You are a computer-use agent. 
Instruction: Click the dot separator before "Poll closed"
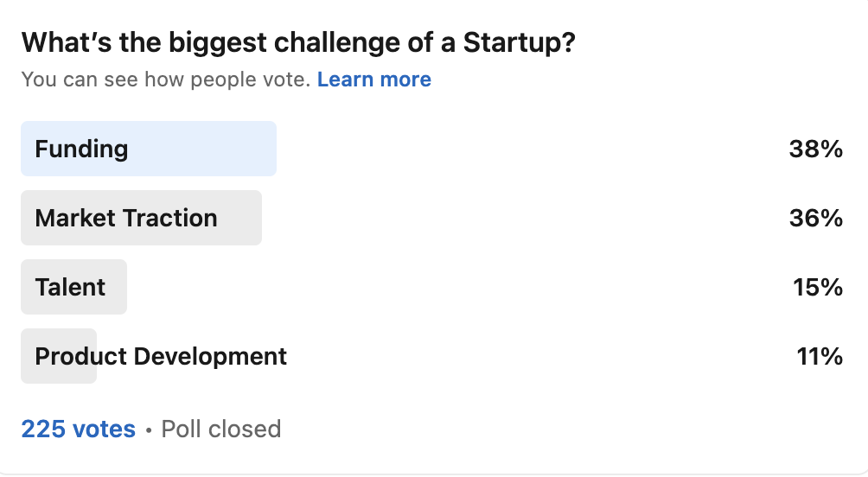(x=149, y=429)
